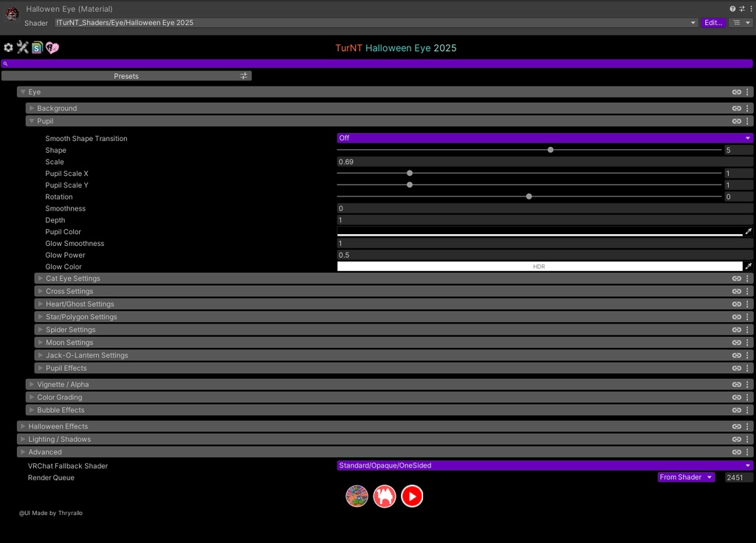Image resolution: width=756 pixels, height=543 pixels.
Task: Expand the Background section
Action: 31,108
